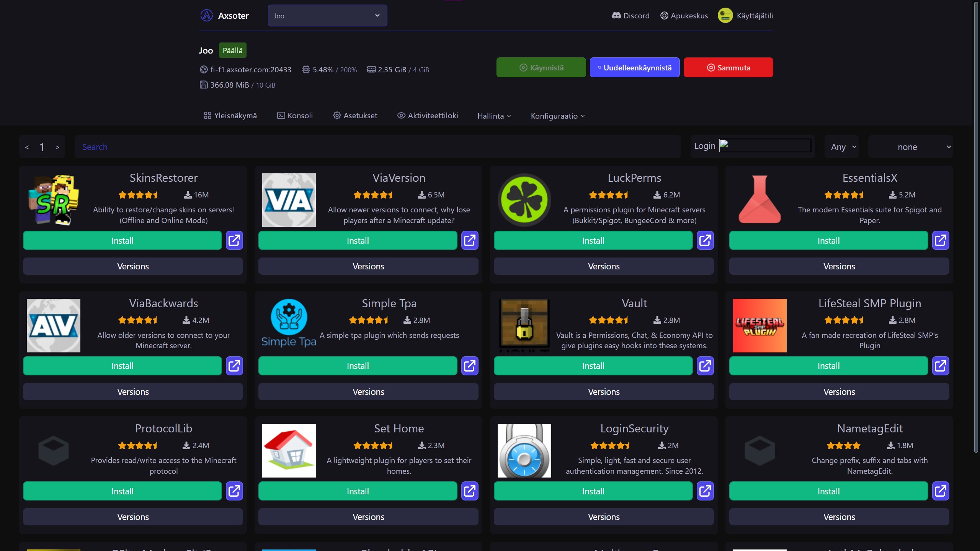Open the Konsoli tab
980x551 pixels.
[295, 116]
